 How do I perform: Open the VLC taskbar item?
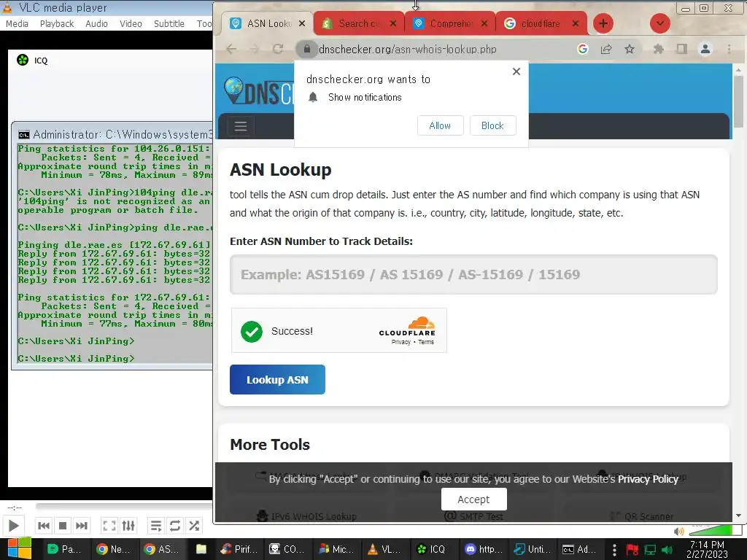click(385, 550)
